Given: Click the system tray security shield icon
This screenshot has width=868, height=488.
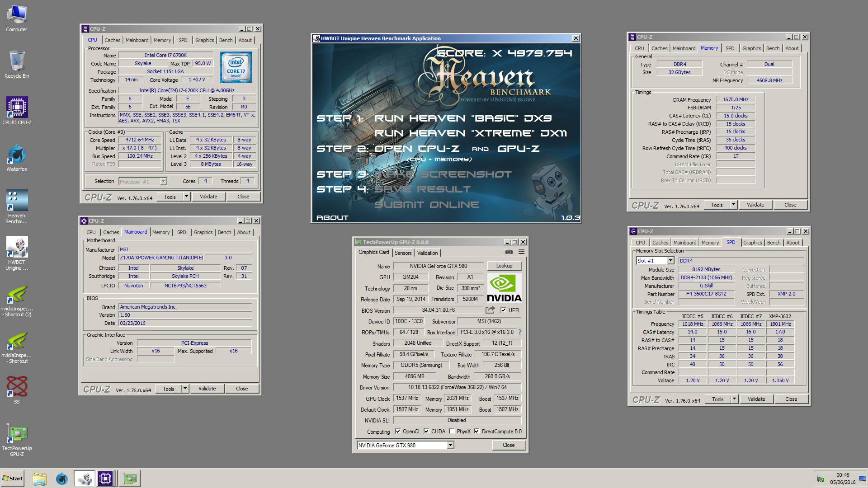Looking at the screenshot, I should coord(820,479).
